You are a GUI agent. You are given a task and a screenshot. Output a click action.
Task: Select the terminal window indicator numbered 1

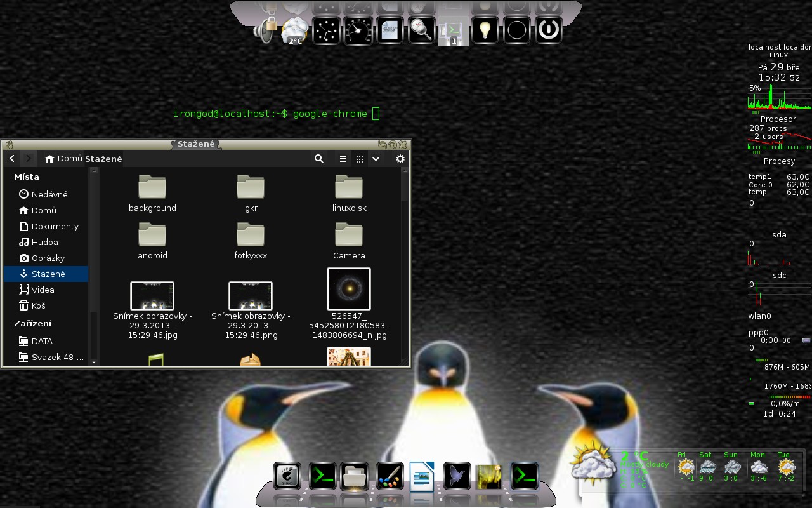454,30
